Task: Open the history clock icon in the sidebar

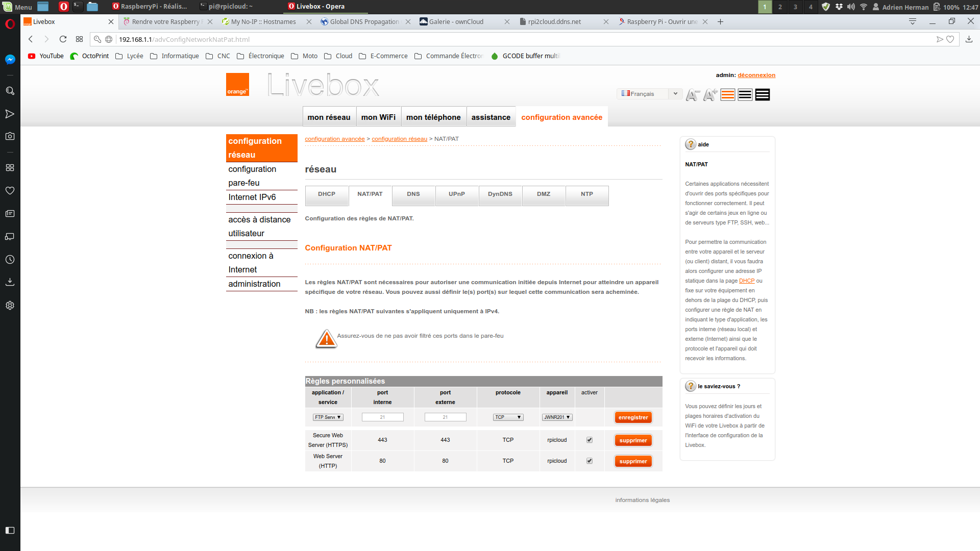Action: pyautogui.click(x=10, y=259)
